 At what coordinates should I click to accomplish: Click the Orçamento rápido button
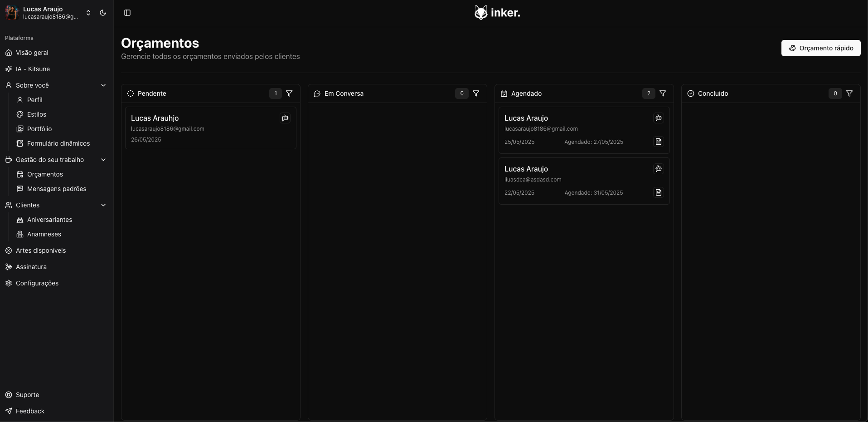coord(821,48)
